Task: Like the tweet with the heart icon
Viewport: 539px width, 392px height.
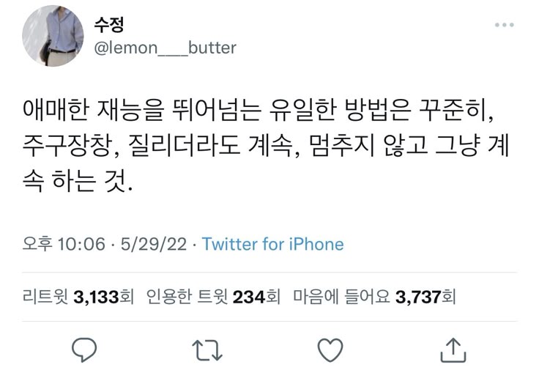Action: [331, 350]
